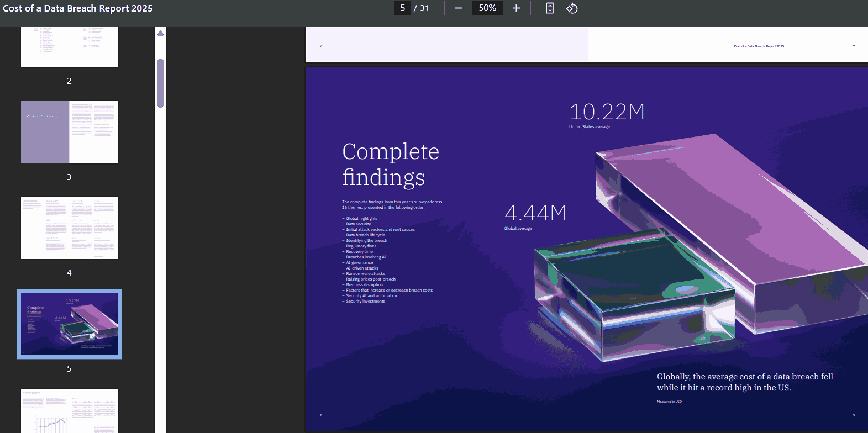This screenshot has width=868, height=433.
Task: Click the thumbnail sidebar scrollbar handle
Action: (x=160, y=83)
